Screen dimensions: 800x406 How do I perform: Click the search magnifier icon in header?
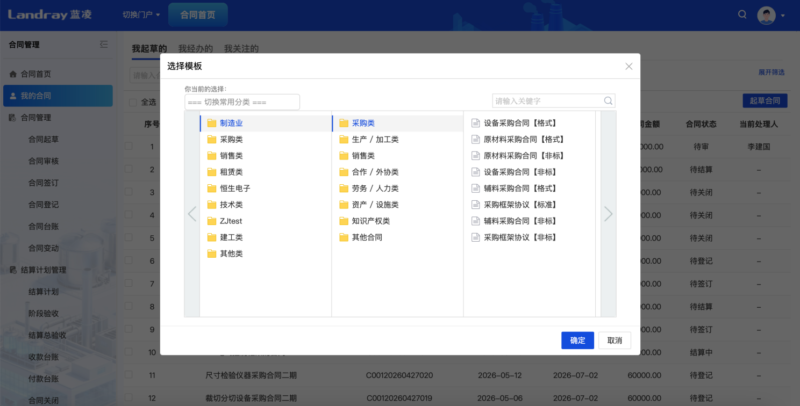point(742,15)
